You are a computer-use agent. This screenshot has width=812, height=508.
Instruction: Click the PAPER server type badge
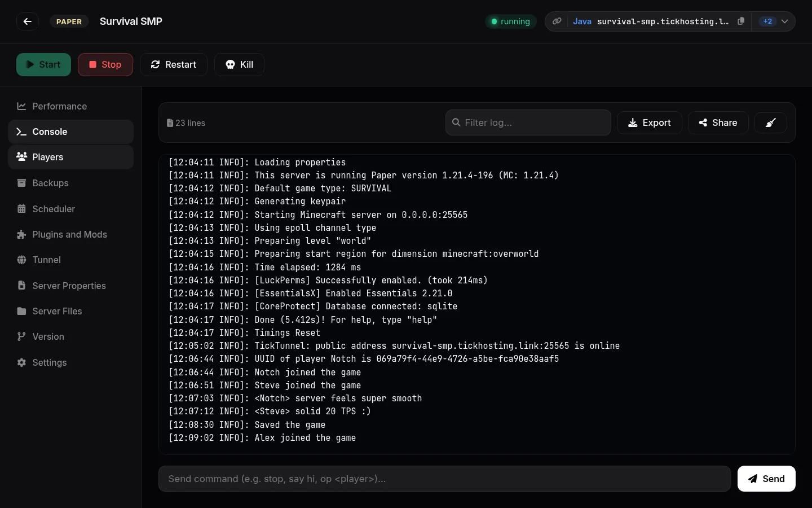[69, 21]
